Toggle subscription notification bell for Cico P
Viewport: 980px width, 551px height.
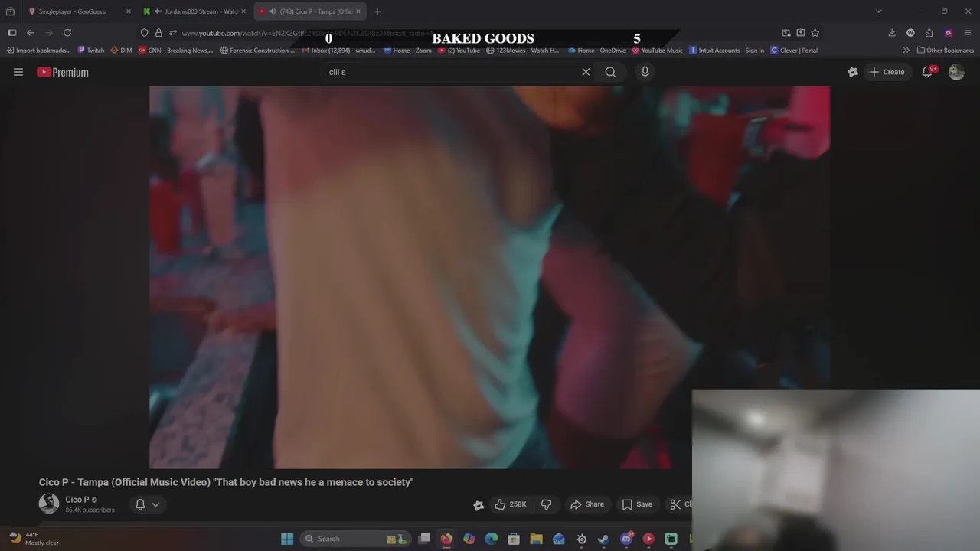coord(140,504)
